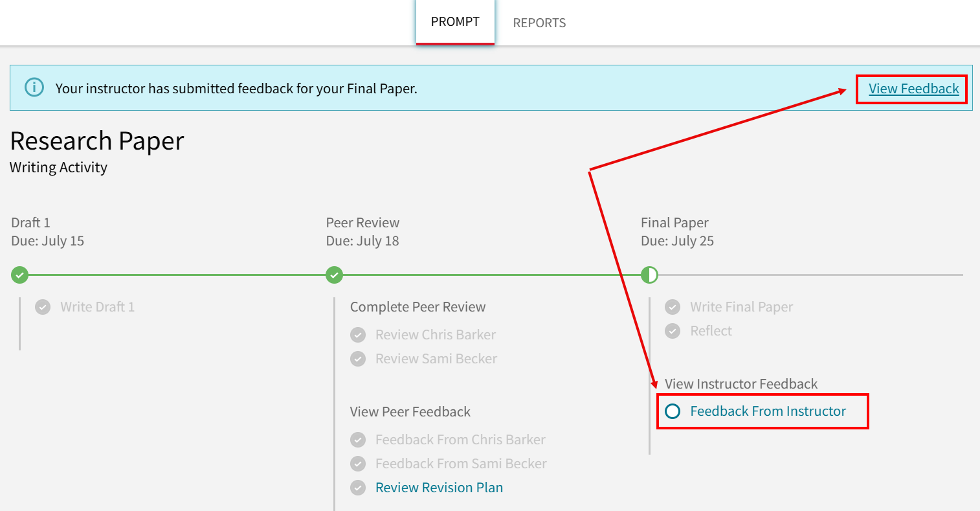
Task: Open the View Feedback link
Action: [x=913, y=89]
